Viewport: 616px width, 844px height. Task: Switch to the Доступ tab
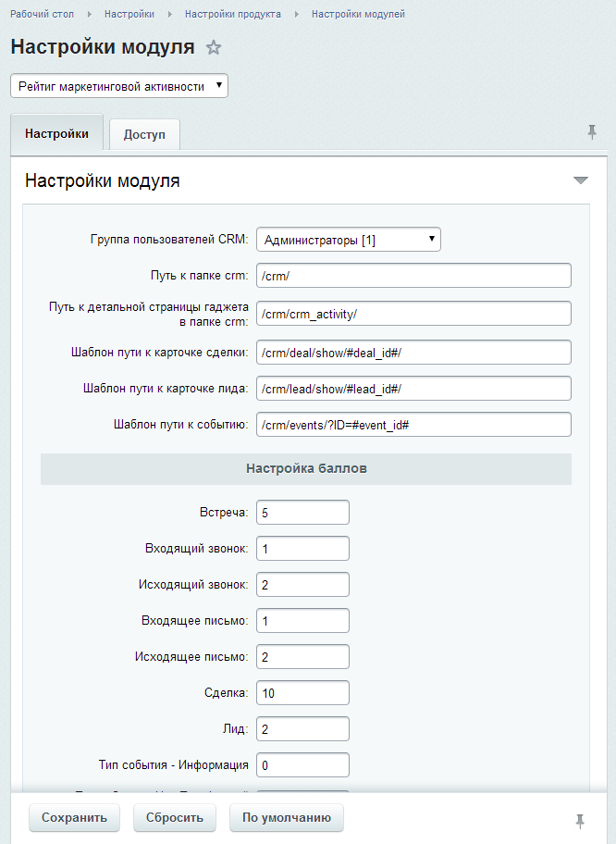144,134
